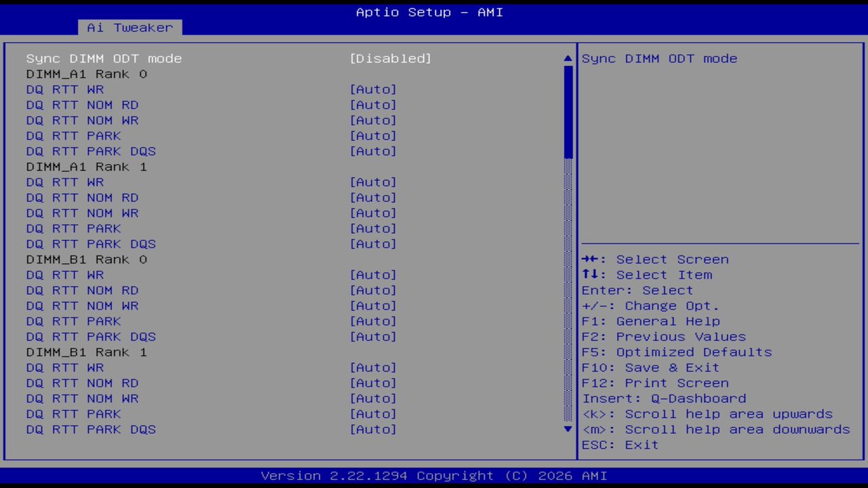Select DQ RTT PARK under DIMM_A1 Rank 0
Image resolution: width=868 pixels, height=488 pixels.
click(x=73, y=136)
